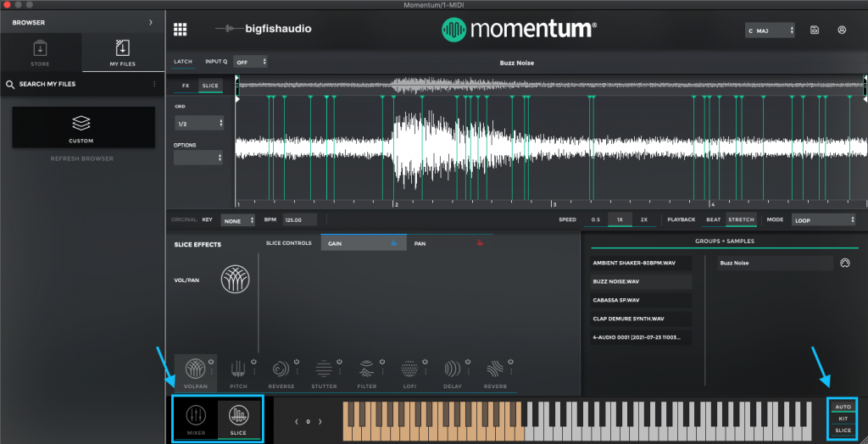
Task: Collapse the Browser panel chevron
Action: coord(151,23)
